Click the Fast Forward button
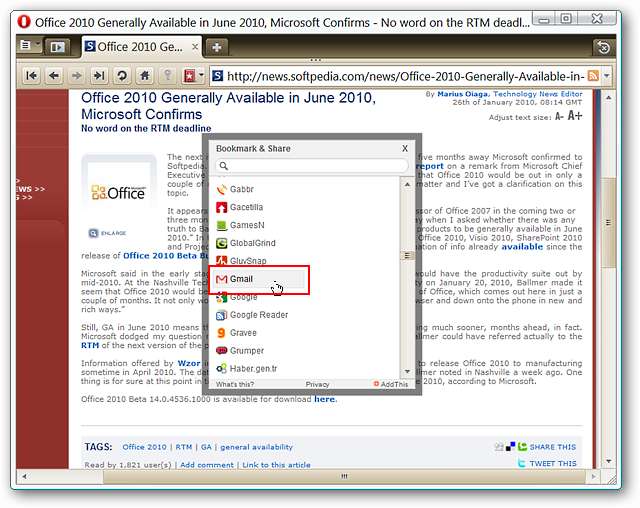Image resolution: width=640 pixels, height=508 pixels. (x=99, y=75)
